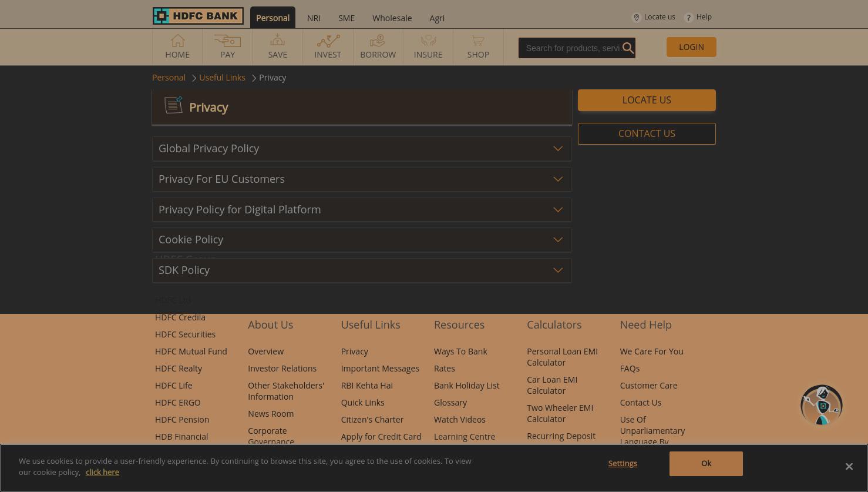Open HDFC Realty link
The height and width of the screenshot is (492, 868).
(179, 369)
